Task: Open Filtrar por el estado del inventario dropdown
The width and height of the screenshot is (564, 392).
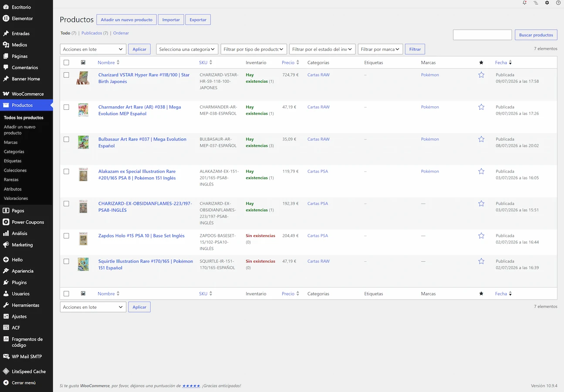Action: [323, 49]
